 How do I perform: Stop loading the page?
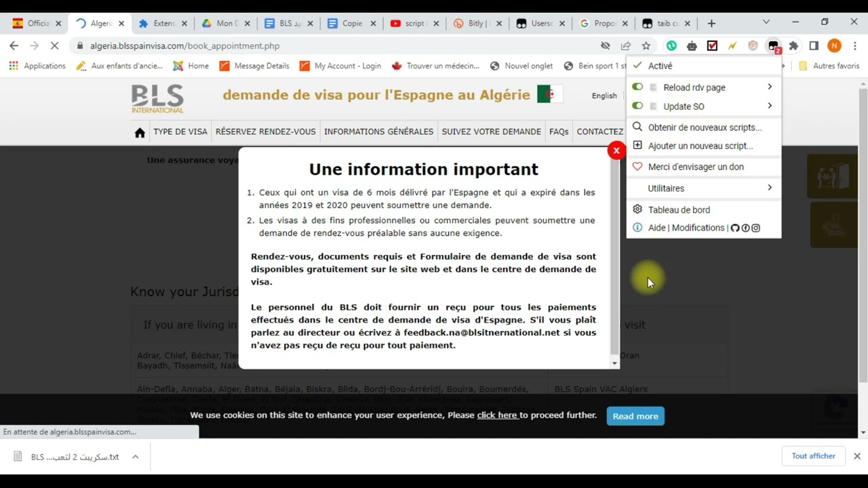click(x=56, y=46)
